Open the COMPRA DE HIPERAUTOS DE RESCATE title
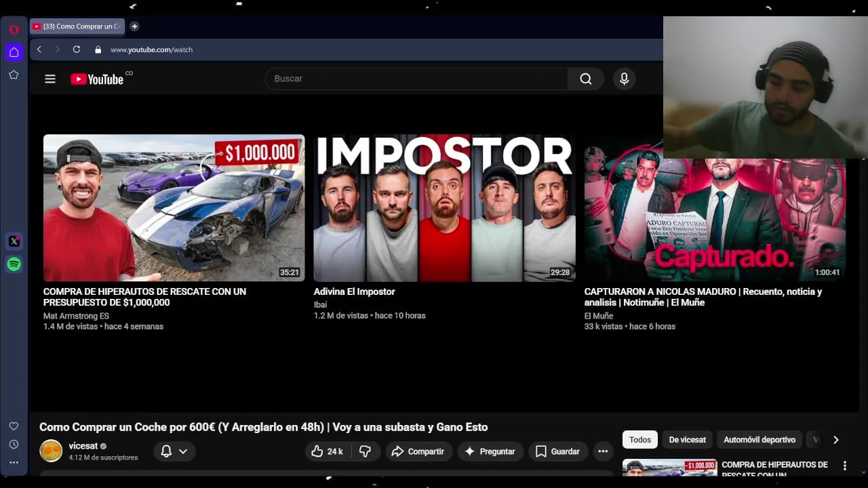This screenshot has width=868, height=488. pyautogui.click(x=144, y=297)
